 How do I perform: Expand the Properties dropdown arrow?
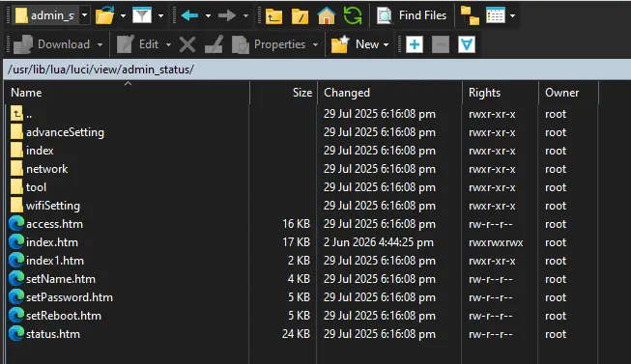tap(315, 44)
